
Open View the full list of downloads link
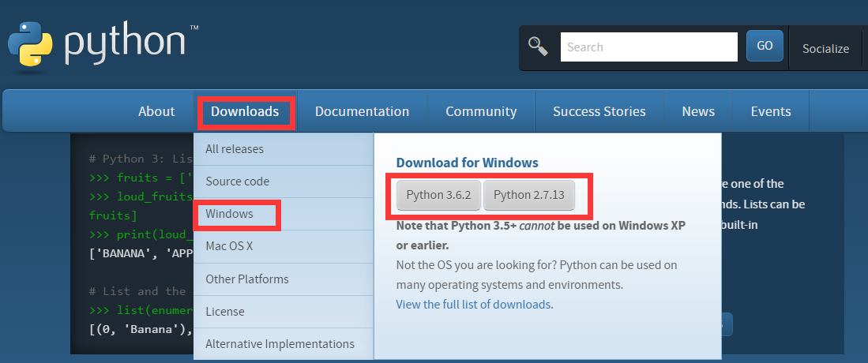coord(473,305)
